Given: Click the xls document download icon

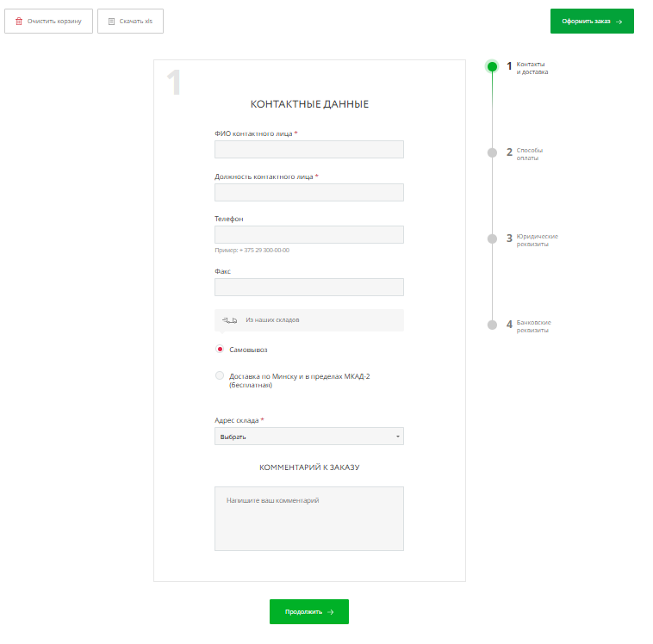Looking at the screenshot, I should pos(111,21).
